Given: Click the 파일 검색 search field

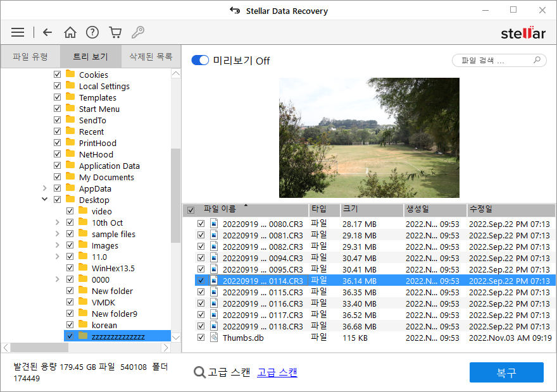Looking at the screenshot, I should click(492, 61).
